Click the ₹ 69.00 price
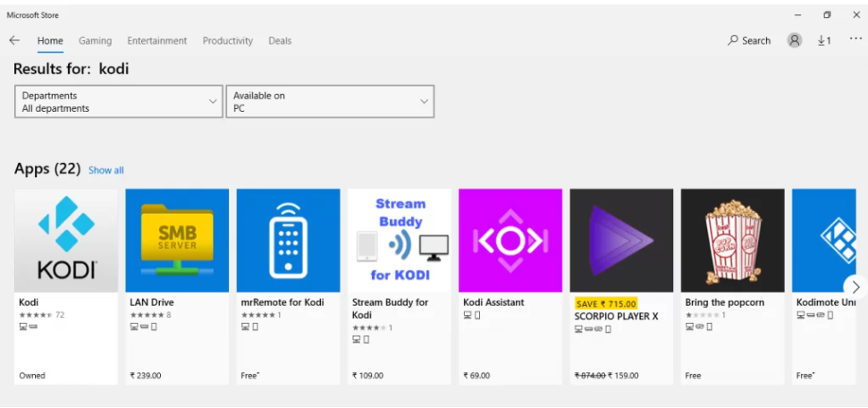 [476, 375]
